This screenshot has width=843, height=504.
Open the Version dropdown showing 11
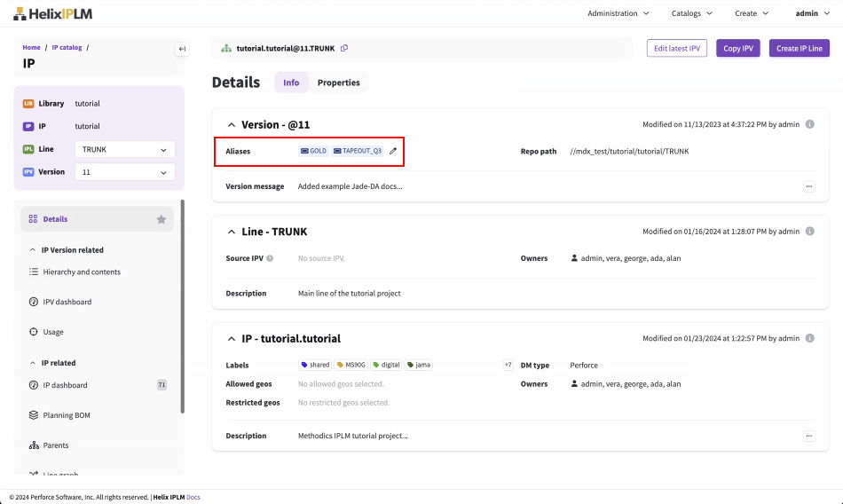pos(124,172)
